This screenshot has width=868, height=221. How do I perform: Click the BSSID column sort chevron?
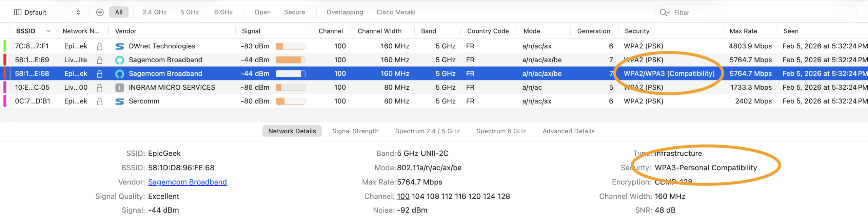tap(48, 31)
